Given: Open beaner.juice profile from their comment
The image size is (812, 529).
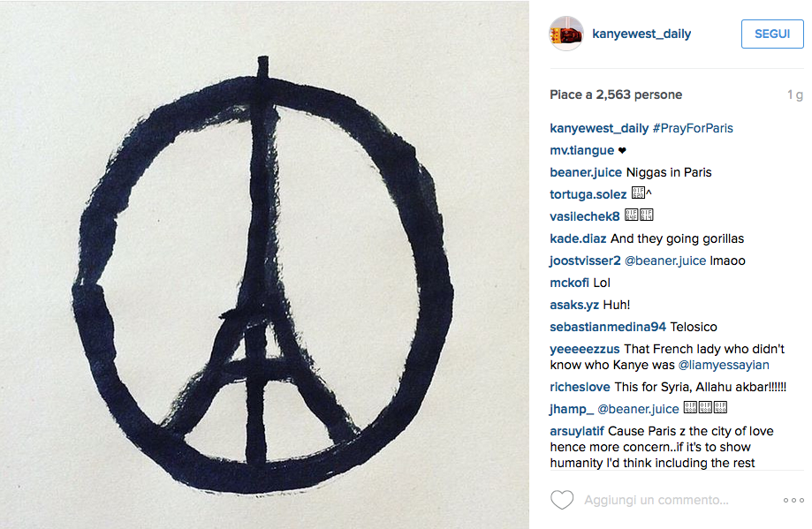Looking at the screenshot, I should click(586, 172).
